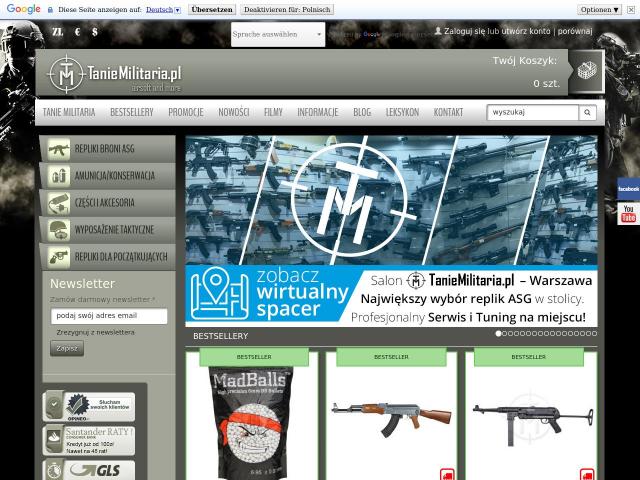The height and width of the screenshot is (480, 640).
Task: Open the TanieMilitaria.pl logo homepage
Action: (114, 74)
